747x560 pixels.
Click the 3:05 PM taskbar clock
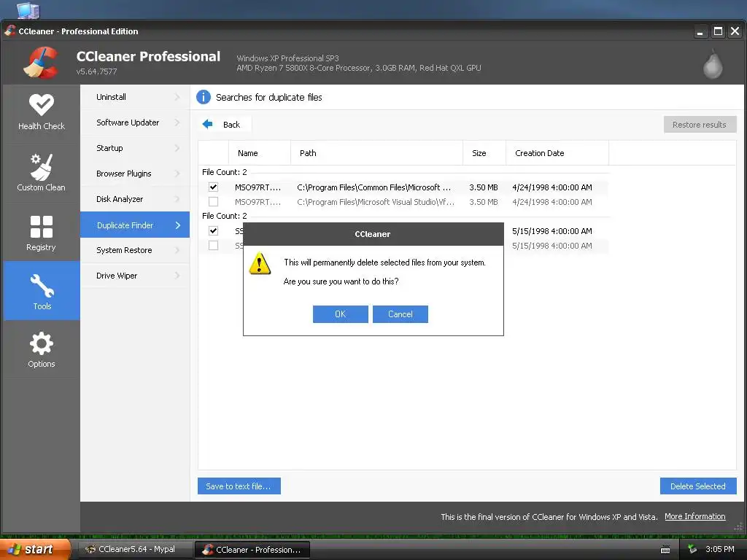tap(720, 549)
